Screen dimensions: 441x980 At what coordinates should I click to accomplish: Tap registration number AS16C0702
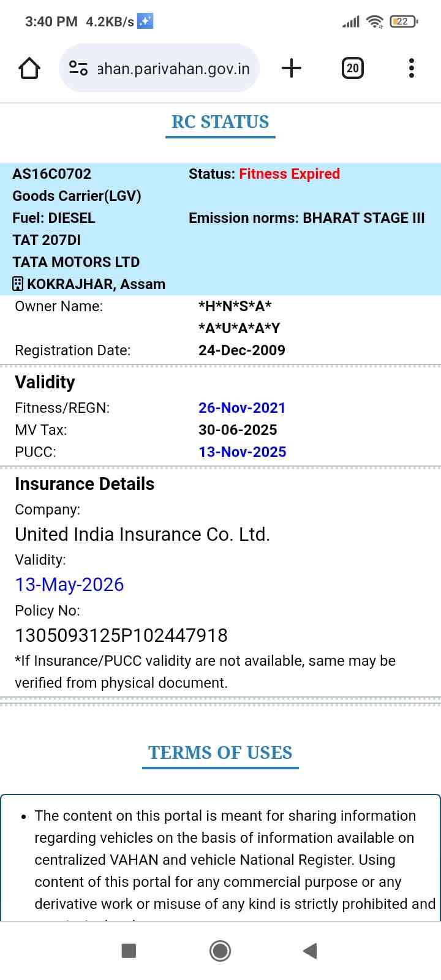pos(52,174)
